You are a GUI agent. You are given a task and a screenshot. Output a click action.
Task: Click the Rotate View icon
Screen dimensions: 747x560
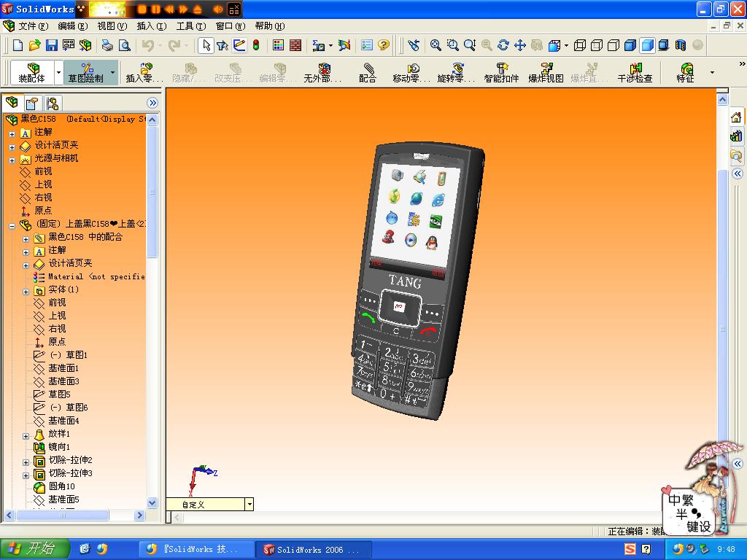tap(503, 45)
